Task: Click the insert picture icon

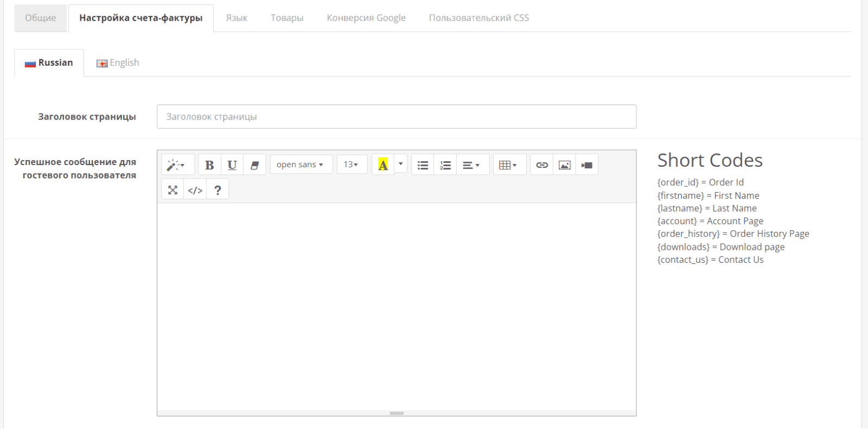Action: (x=565, y=165)
